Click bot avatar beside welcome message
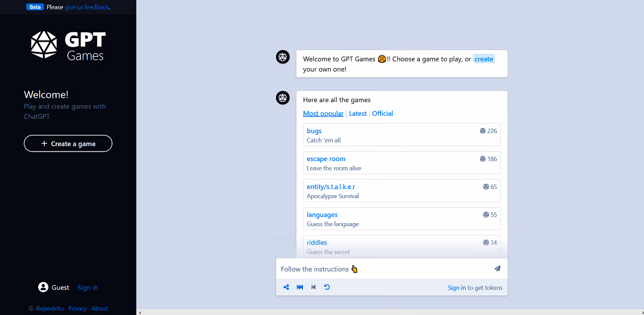 pos(283,57)
